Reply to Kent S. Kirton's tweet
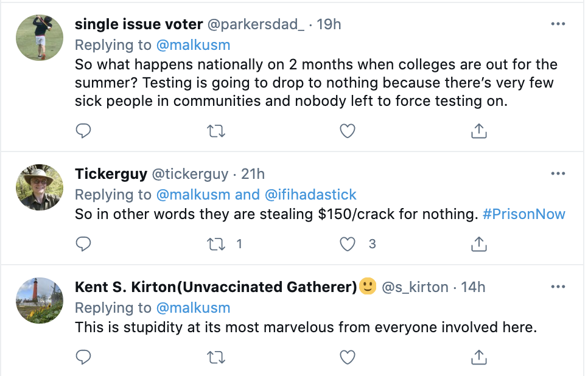 tap(84, 357)
